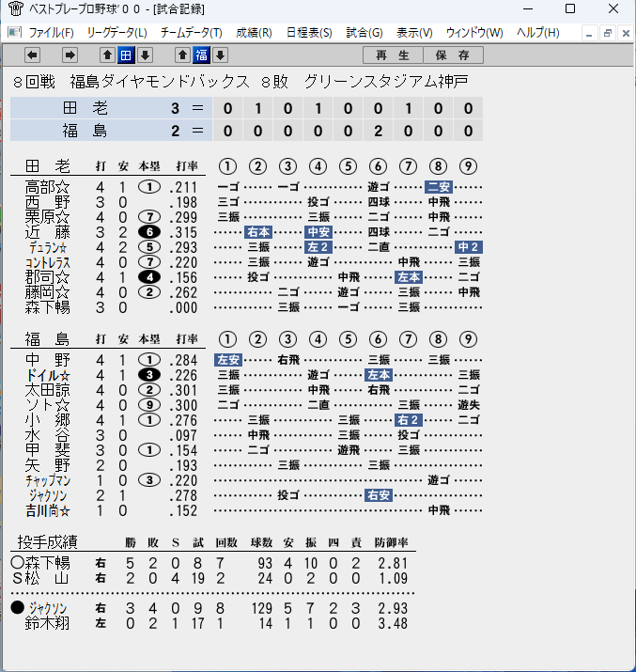
Task: Click up arrow left of 田 team icon
Action: 107,55
